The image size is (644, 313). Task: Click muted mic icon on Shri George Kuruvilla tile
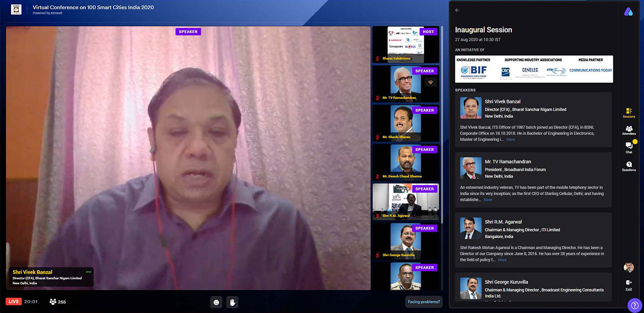pos(377,255)
